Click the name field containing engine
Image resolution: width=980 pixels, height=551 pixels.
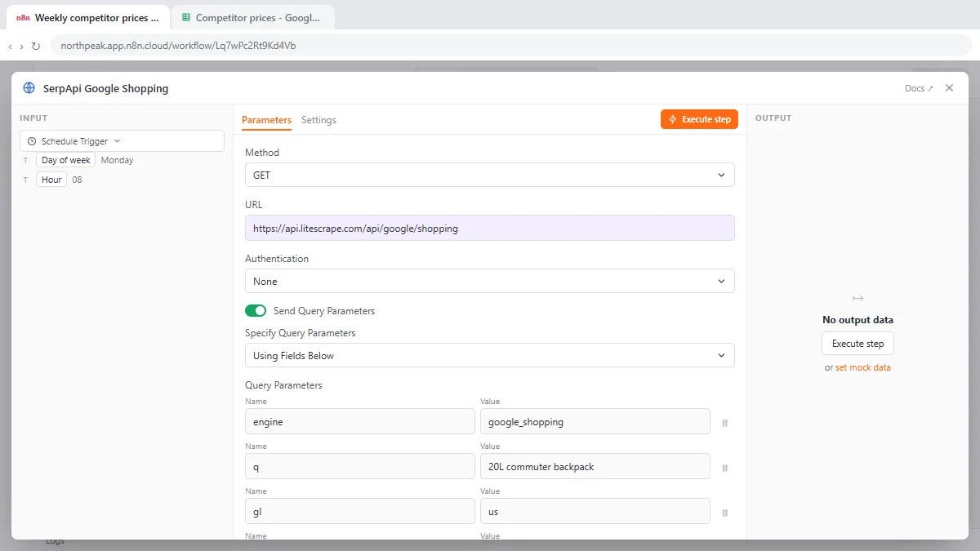360,421
